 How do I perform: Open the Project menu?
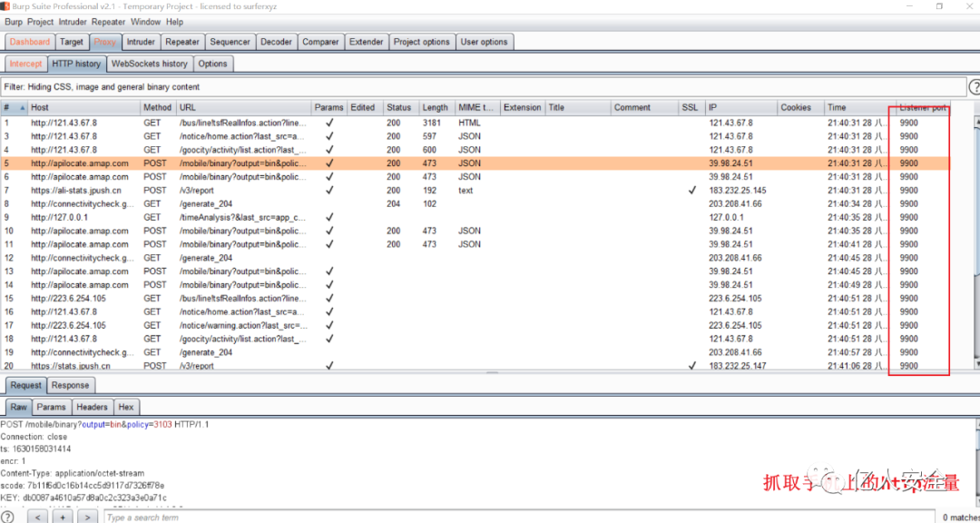41,22
